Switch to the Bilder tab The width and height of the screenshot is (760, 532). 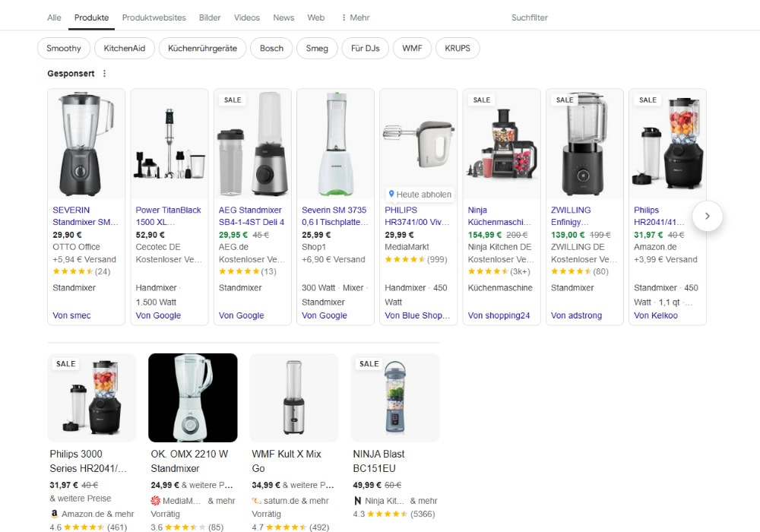pyautogui.click(x=210, y=17)
